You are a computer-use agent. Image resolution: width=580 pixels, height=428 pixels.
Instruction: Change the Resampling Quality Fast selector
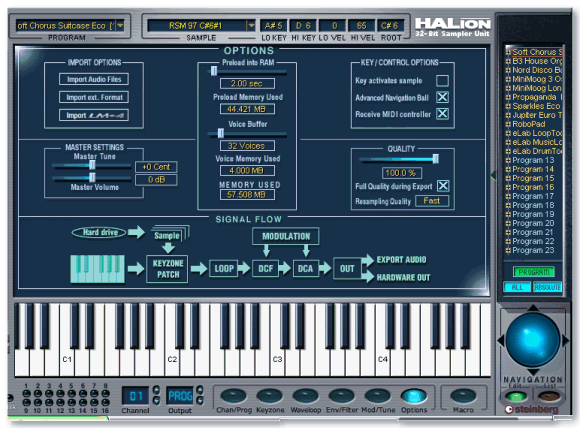[432, 201]
